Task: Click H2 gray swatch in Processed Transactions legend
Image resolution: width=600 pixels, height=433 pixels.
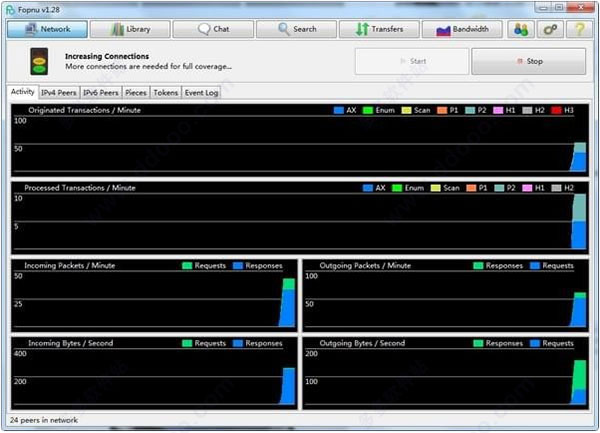Action: (556, 188)
